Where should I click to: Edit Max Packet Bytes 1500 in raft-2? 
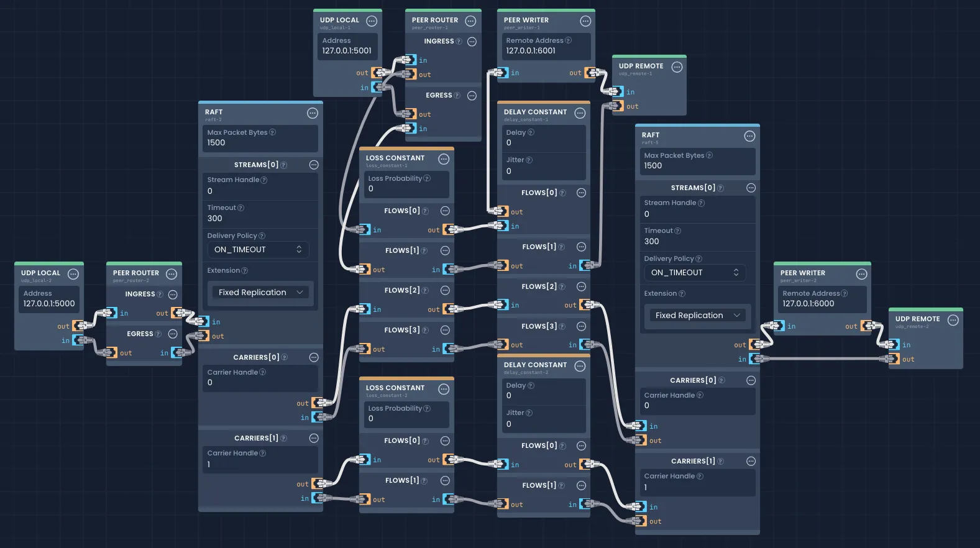coord(260,138)
